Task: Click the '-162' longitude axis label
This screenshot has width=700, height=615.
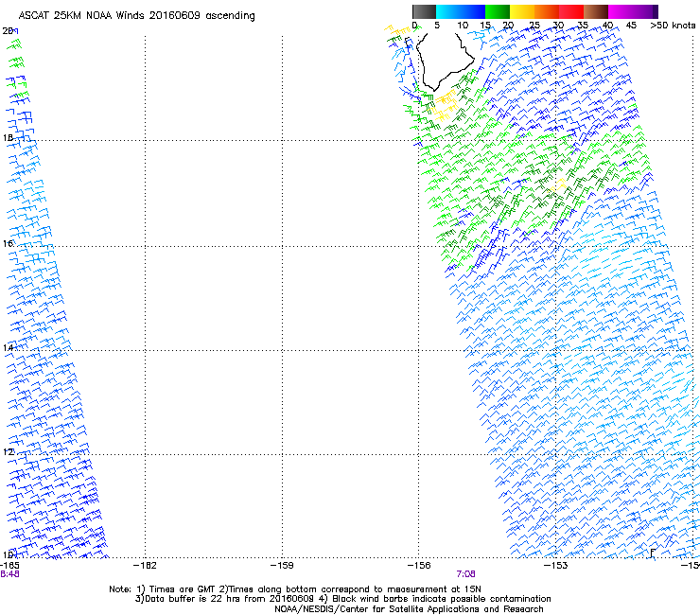Action: pyautogui.click(x=145, y=566)
